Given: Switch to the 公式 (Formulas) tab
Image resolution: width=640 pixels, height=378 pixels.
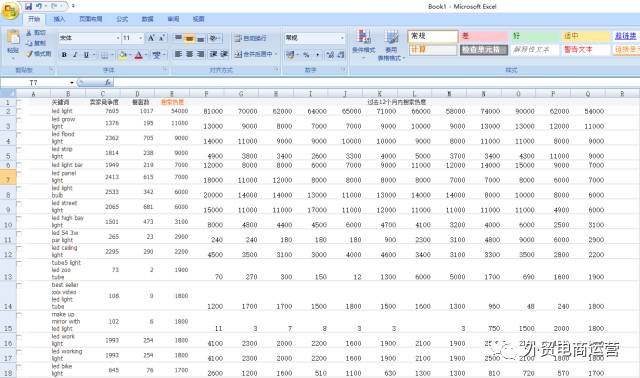Looking at the screenshot, I should [x=122, y=19].
